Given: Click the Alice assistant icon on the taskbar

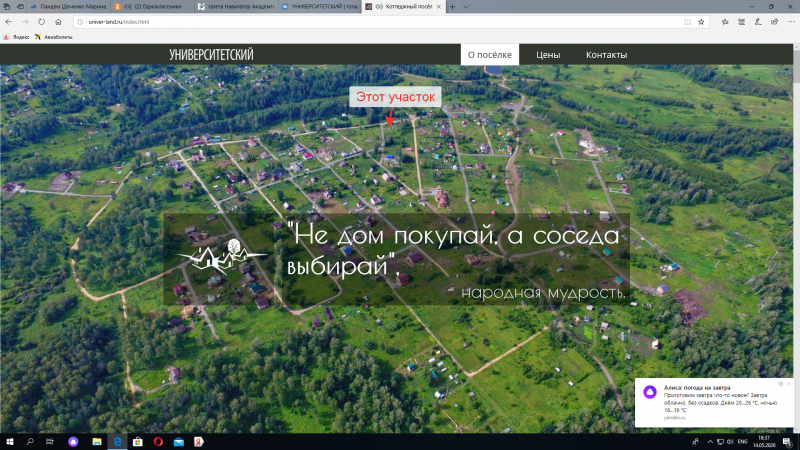Looking at the screenshot, I should pos(72,441).
